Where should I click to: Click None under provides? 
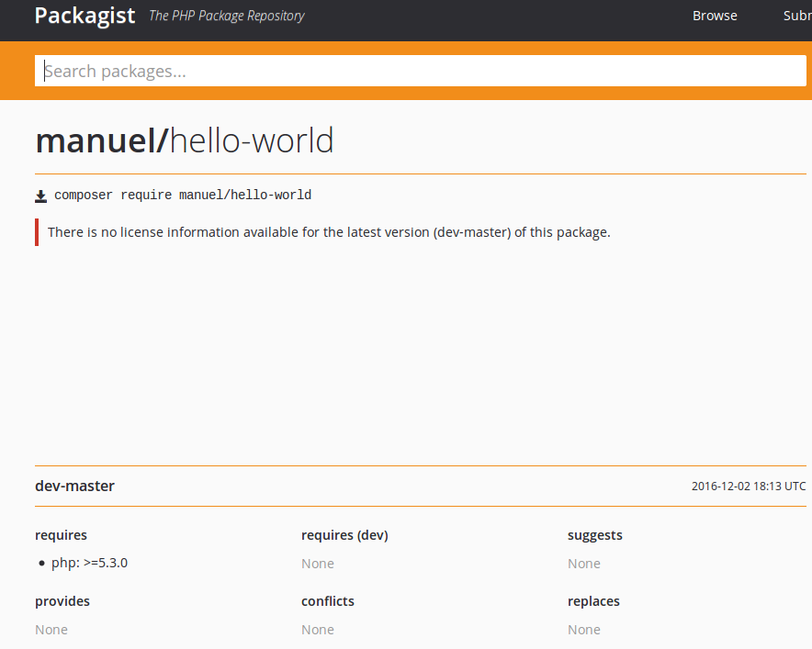tap(51, 630)
